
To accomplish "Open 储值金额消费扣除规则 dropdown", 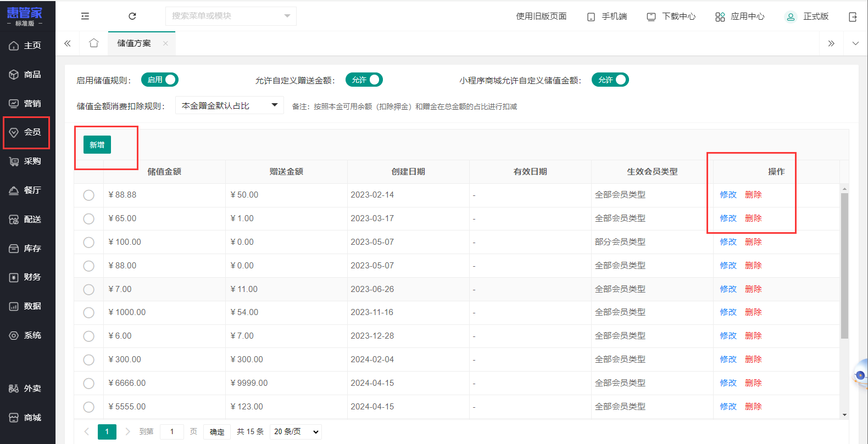I will 229,105.
